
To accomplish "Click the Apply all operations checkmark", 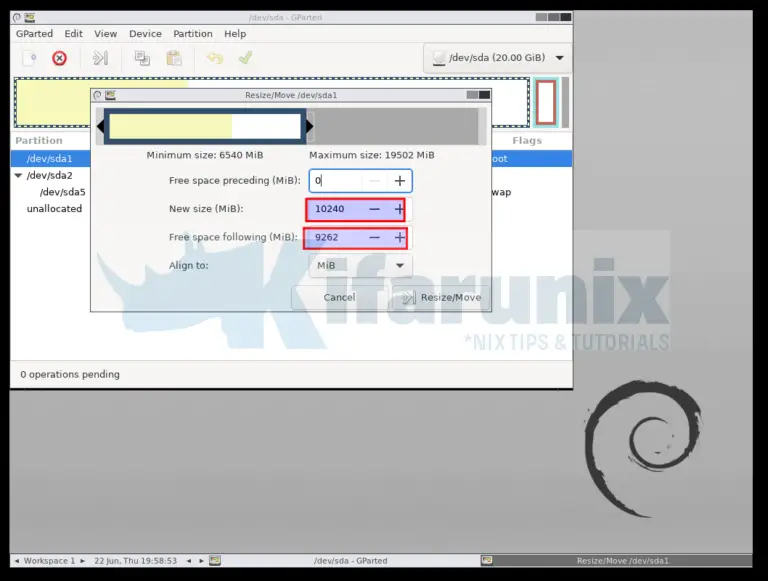I will [x=245, y=58].
